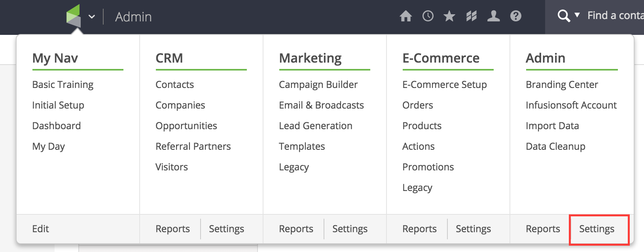Screen dimensions: 644x252
Task: Open Orders under E-Commerce
Action: [418, 105]
